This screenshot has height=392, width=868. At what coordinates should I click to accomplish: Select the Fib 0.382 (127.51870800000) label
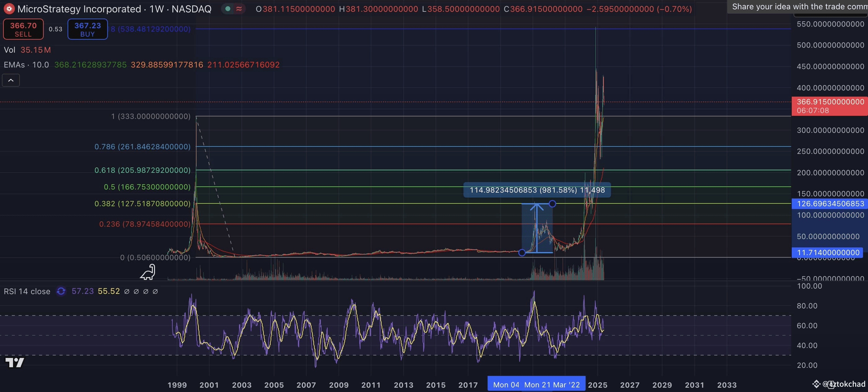143,204
